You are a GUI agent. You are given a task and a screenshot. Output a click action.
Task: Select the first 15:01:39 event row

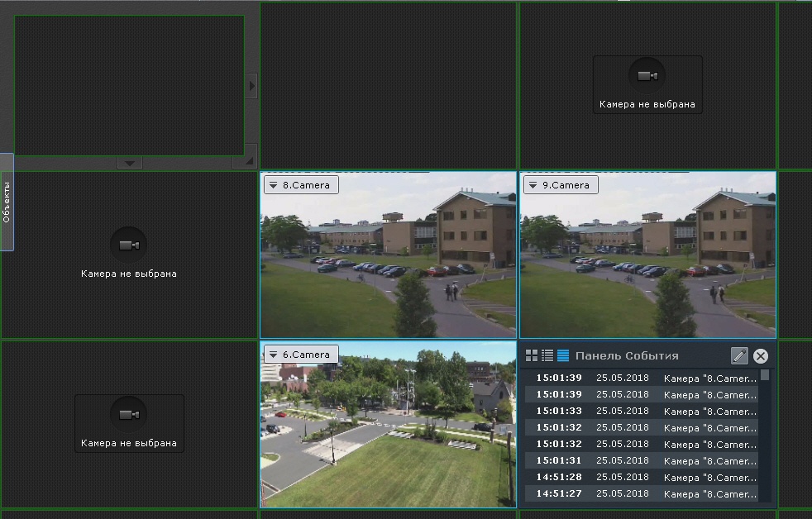641,378
